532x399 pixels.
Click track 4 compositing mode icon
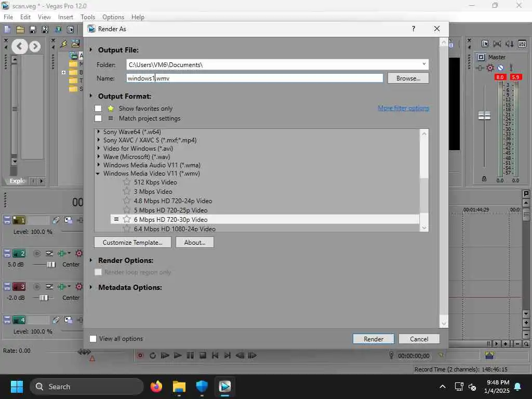coord(56,320)
